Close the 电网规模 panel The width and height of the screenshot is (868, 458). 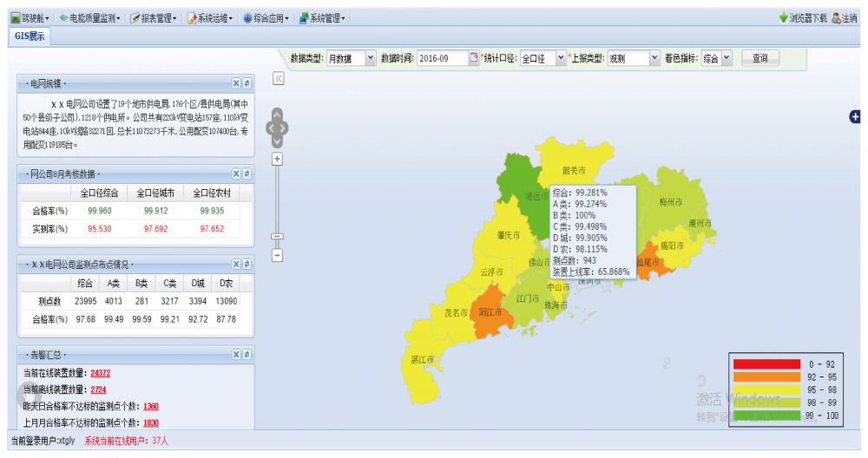(x=236, y=83)
